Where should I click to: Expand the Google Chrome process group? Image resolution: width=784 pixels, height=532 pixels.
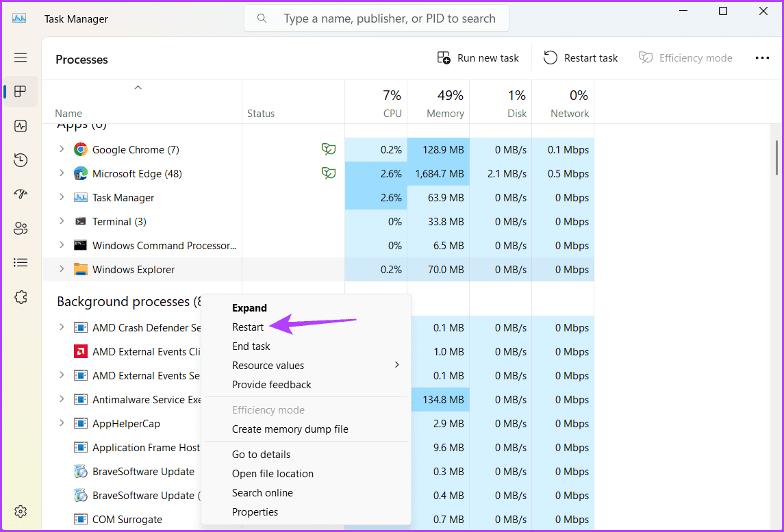(x=62, y=149)
